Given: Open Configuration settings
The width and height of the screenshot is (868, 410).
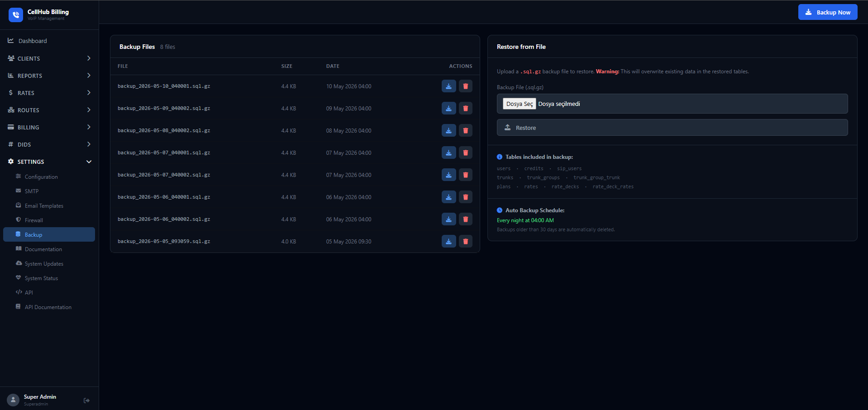Looking at the screenshot, I should tap(49, 176).
